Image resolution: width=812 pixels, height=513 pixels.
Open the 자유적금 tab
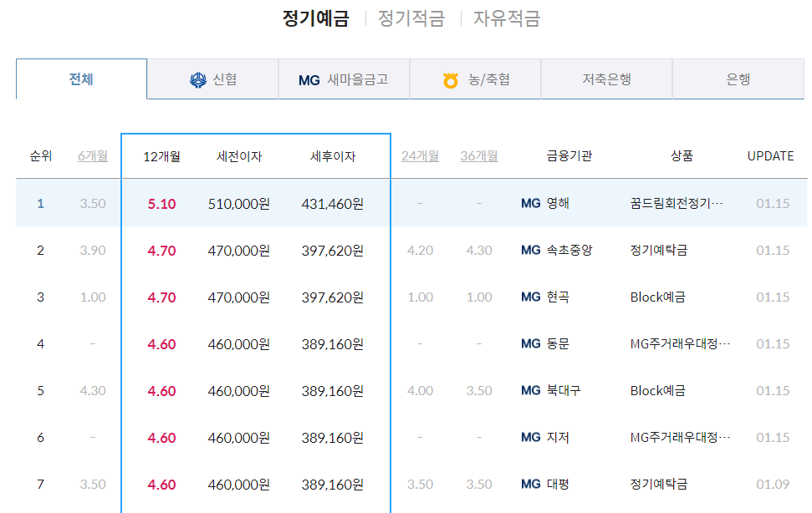point(507,17)
